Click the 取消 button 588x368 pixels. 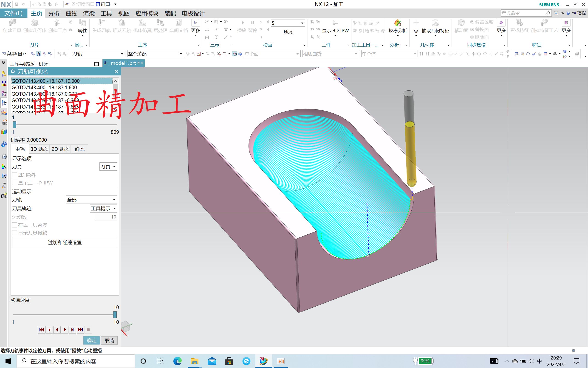pyautogui.click(x=109, y=340)
